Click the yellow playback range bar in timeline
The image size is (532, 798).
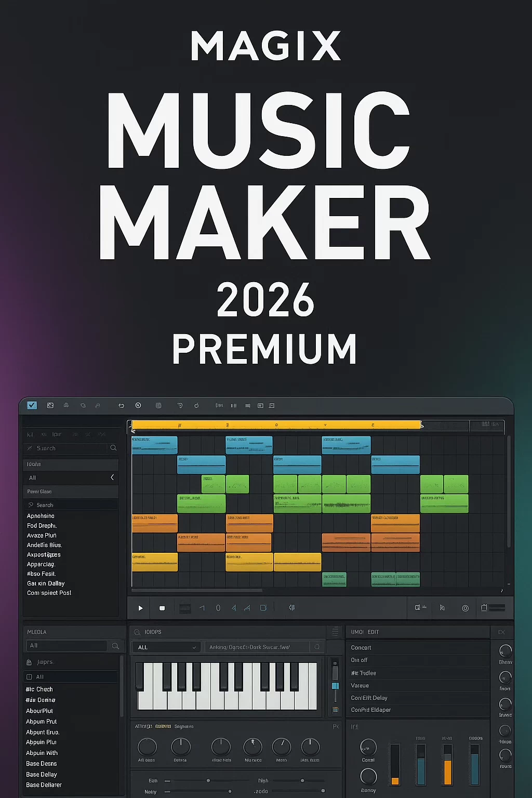tap(276, 425)
